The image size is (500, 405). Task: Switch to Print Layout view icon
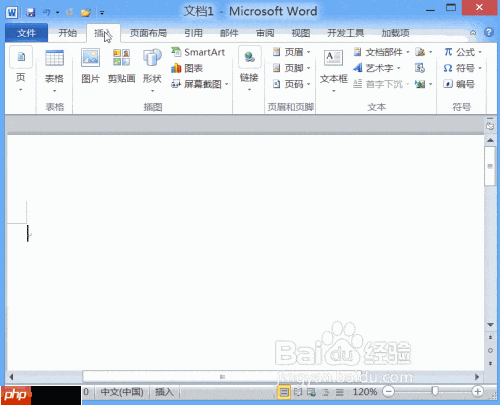[284, 392]
